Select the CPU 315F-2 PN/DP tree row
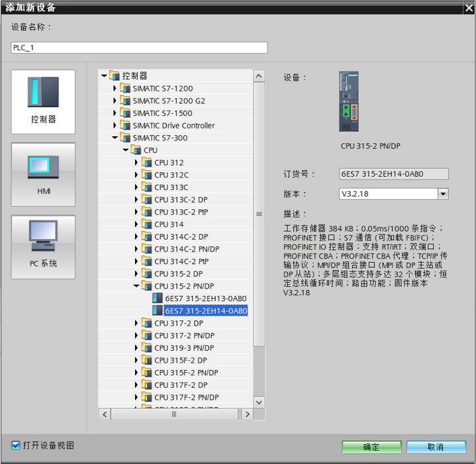Viewport: 476px width, 464px height. [x=175, y=373]
